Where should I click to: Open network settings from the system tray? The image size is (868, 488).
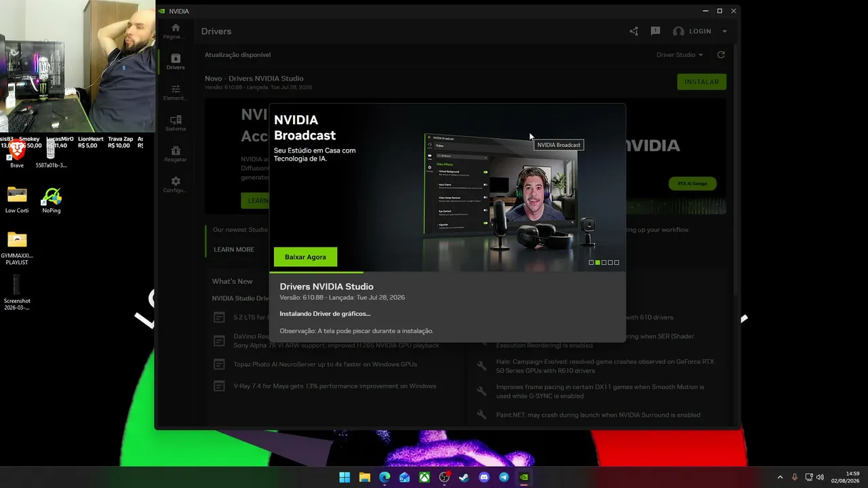click(809, 477)
